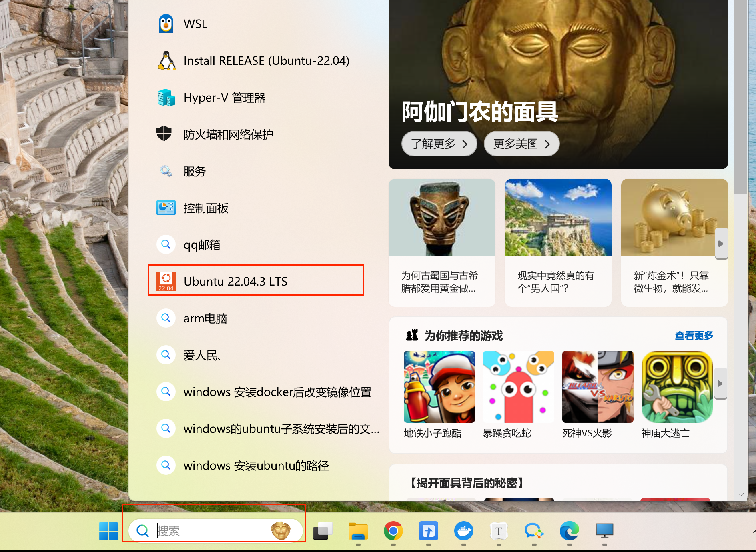Focus the taskbar 搜索 input box
The width and height of the screenshot is (756, 552).
click(215, 531)
